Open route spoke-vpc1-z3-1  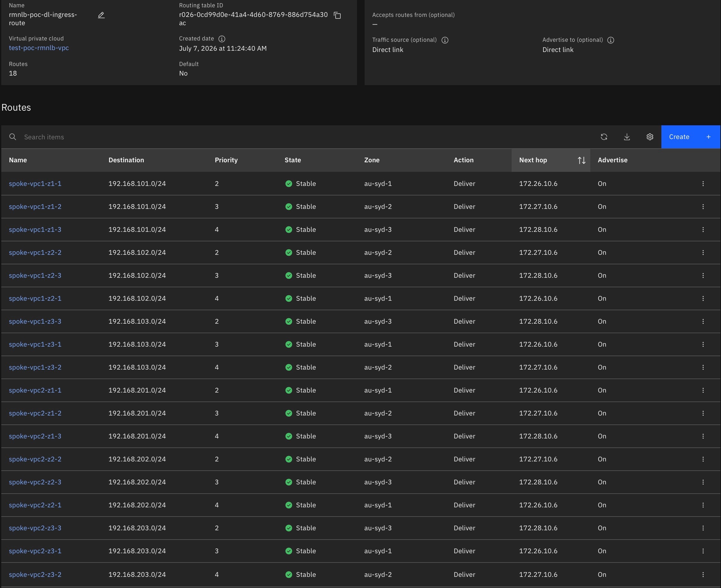(35, 344)
